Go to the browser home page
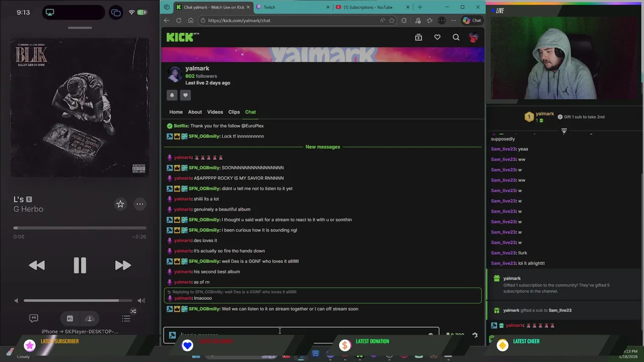644x362 pixels. click(x=191, y=21)
